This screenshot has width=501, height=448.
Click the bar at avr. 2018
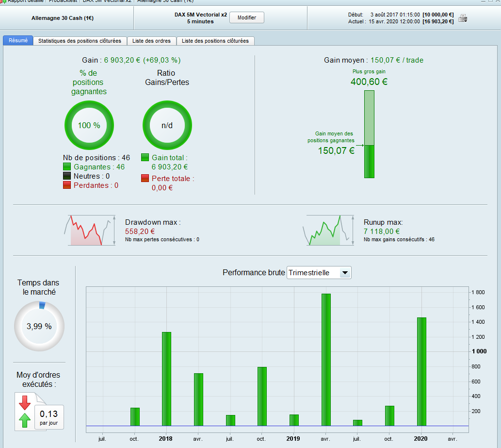coord(198,400)
